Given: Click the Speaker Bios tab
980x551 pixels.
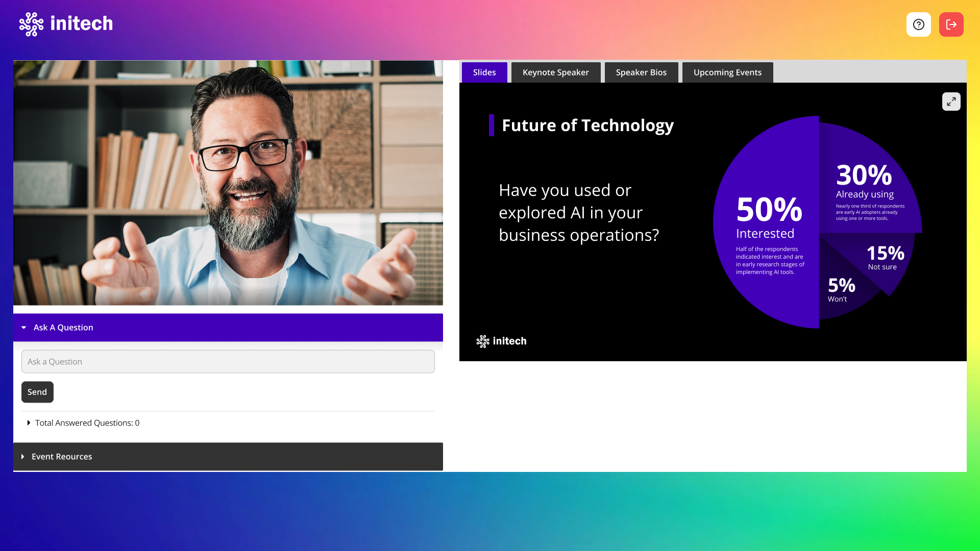Looking at the screenshot, I should (641, 72).
